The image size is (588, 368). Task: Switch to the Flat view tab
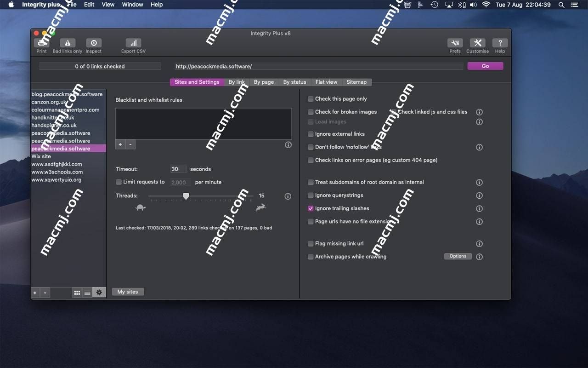coord(326,82)
